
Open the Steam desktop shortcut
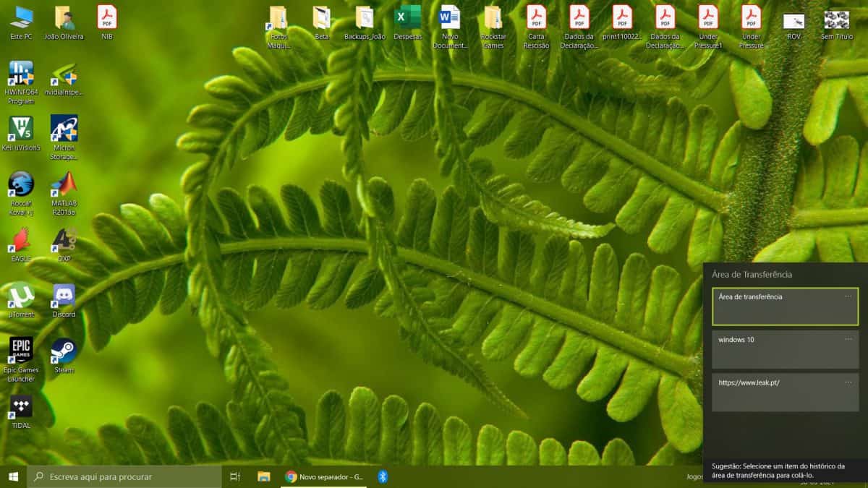point(64,352)
